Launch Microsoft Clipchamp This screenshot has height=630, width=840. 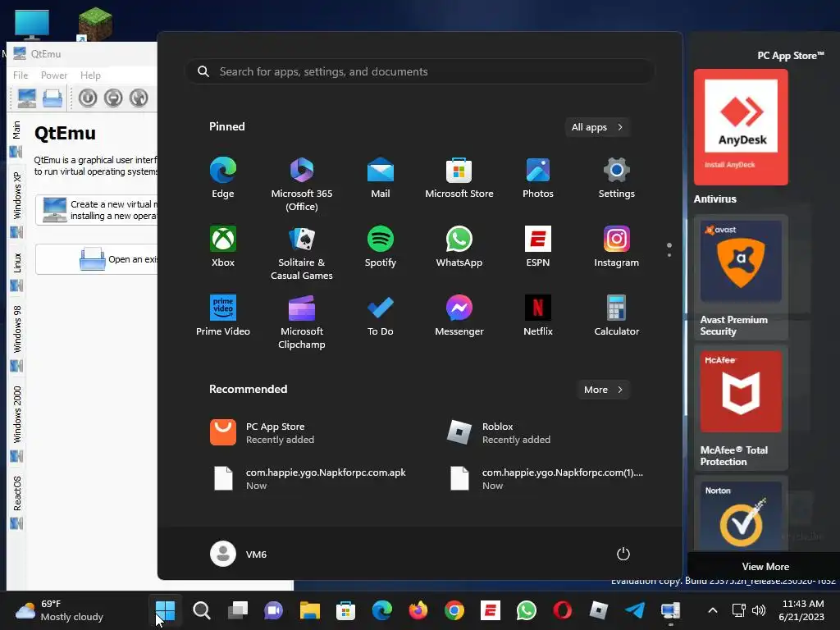click(x=302, y=322)
